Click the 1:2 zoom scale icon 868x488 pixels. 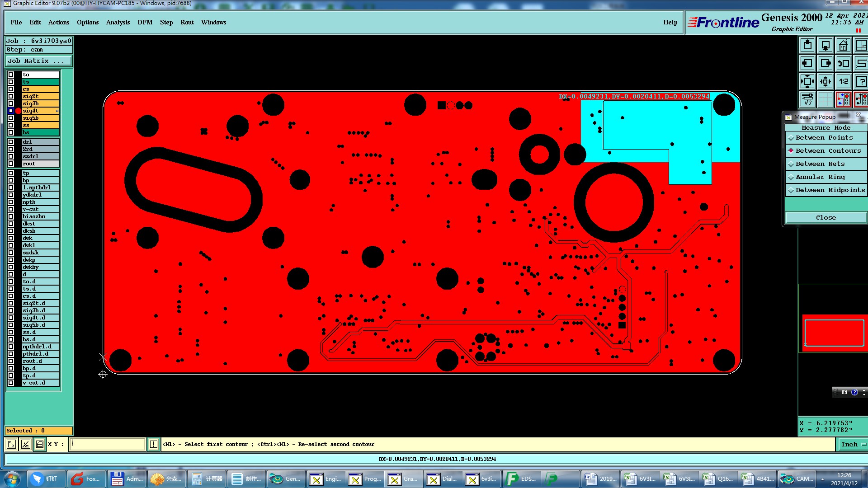click(x=843, y=82)
